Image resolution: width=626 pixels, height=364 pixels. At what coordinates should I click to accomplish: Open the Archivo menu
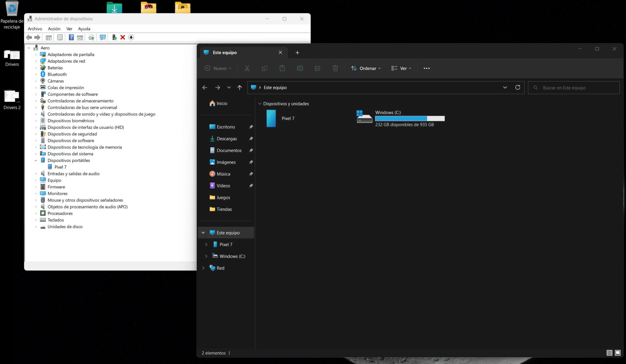(x=35, y=29)
